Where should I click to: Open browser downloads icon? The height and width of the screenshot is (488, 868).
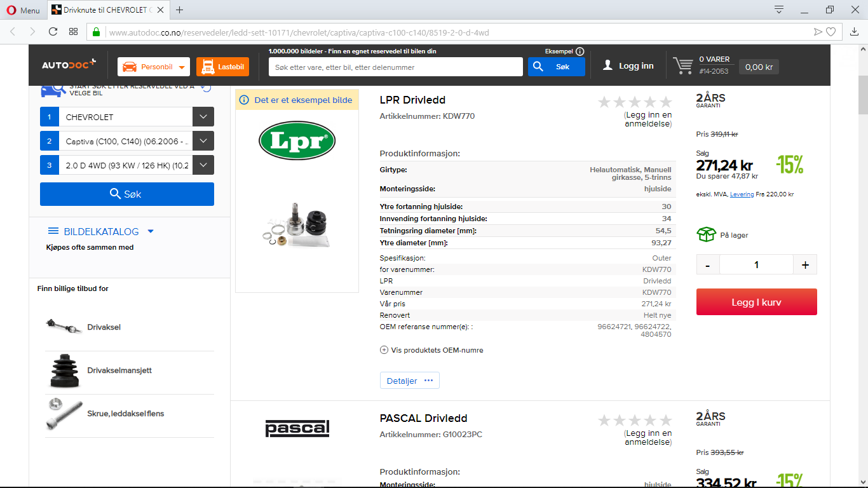(855, 32)
